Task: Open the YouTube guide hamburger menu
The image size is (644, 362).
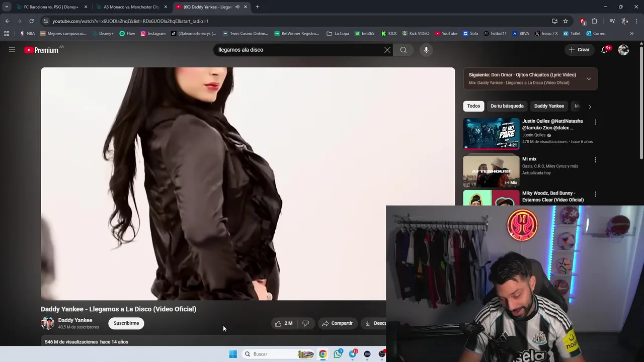Action: pos(12,50)
